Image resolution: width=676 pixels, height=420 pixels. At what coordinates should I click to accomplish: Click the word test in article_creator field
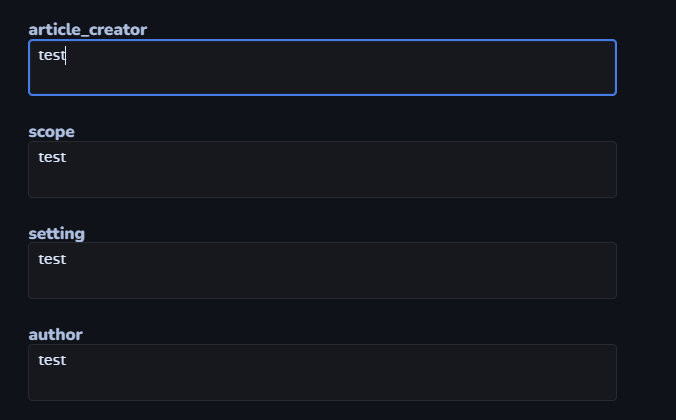tap(51, 55)
